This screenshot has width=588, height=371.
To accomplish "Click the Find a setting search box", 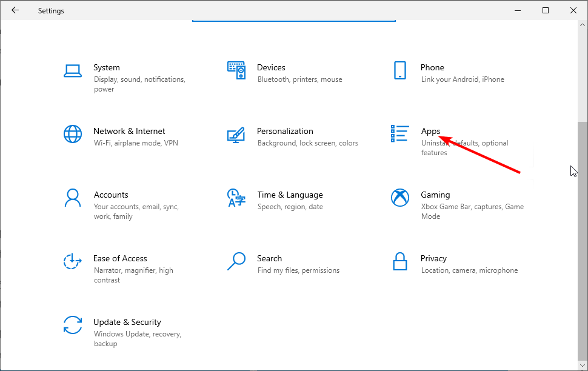I will (x=294, y=19).
